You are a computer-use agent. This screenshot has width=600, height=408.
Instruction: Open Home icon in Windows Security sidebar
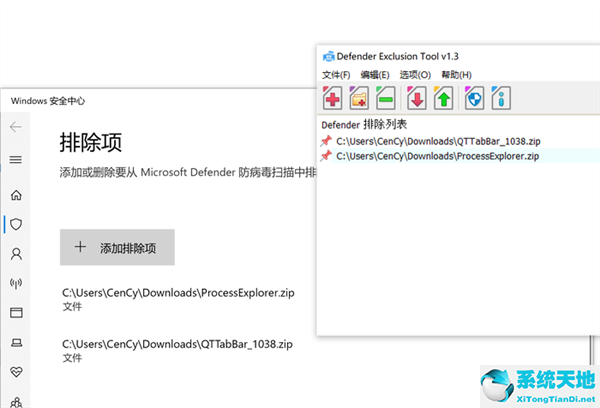[16, 195]
